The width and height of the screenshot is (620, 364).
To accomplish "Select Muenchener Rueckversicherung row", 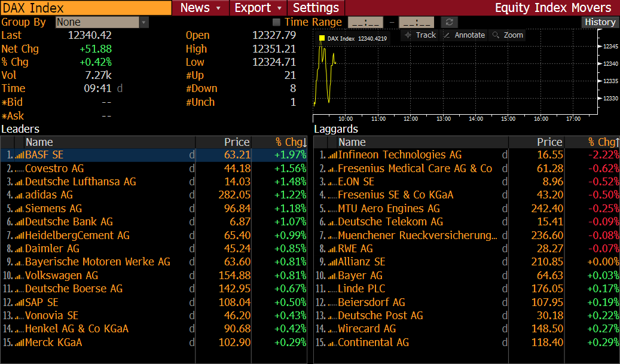I will [x=466, y=235].
